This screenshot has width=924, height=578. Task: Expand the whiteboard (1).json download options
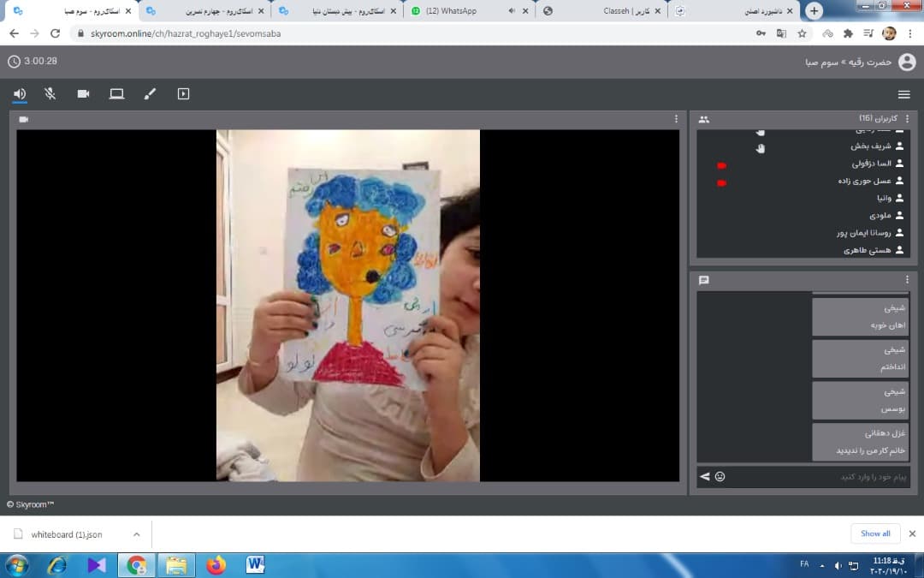136,534
